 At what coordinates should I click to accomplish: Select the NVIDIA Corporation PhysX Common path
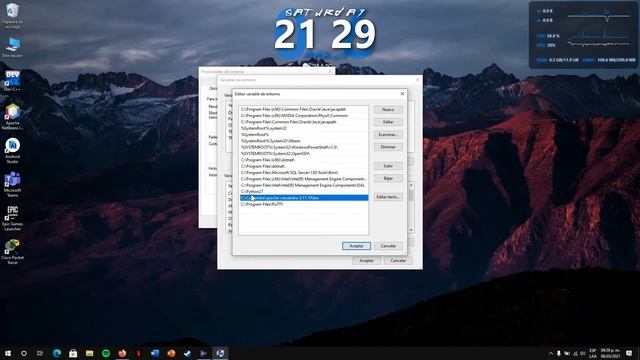click(x=304, y=116)
